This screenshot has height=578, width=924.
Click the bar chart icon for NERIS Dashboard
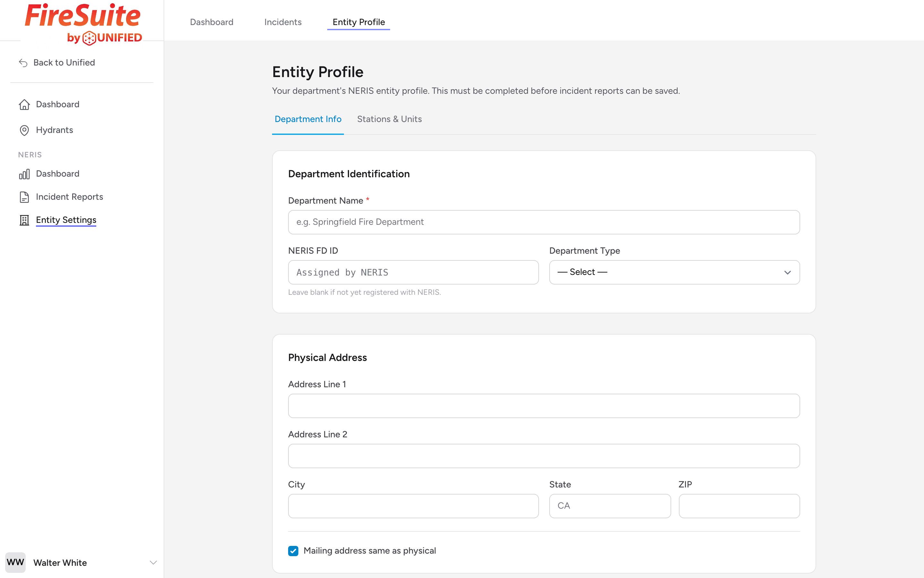[x=24, y=174]
